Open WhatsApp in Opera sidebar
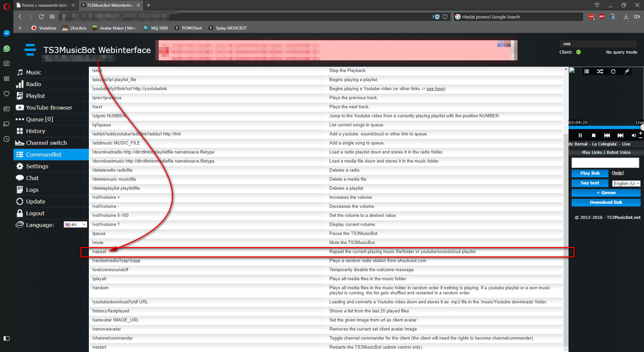644x352 pixels. point(6,49)
